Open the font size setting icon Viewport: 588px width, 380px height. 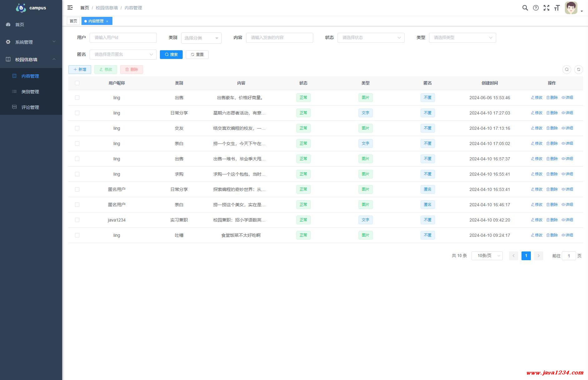(x=557, y=8)
